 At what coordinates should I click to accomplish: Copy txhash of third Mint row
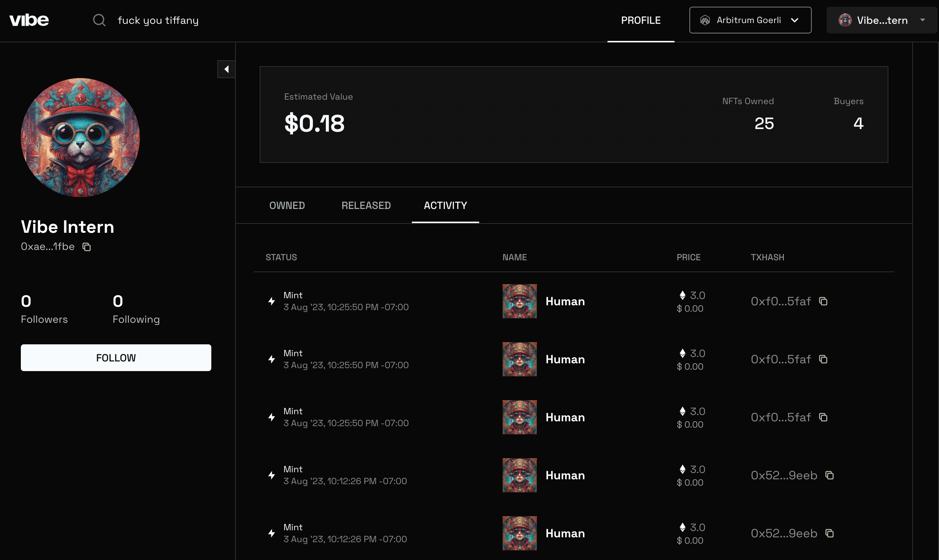(823, 417)
